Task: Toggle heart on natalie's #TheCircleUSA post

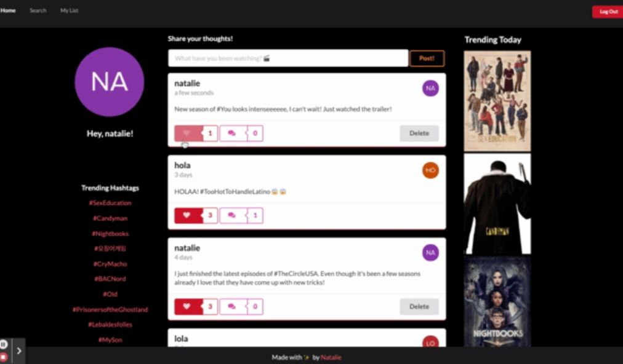Action: [x=188, y=306]
